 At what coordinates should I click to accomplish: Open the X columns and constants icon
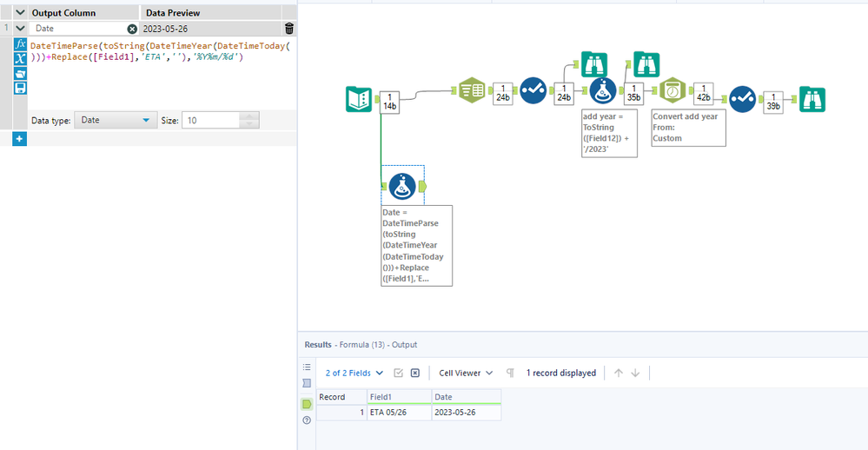click(21, 59)
